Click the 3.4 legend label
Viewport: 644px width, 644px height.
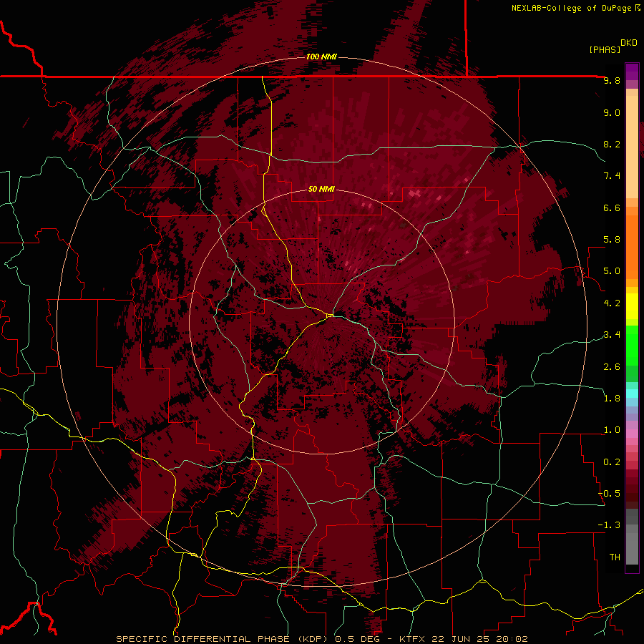pos(612,335)
